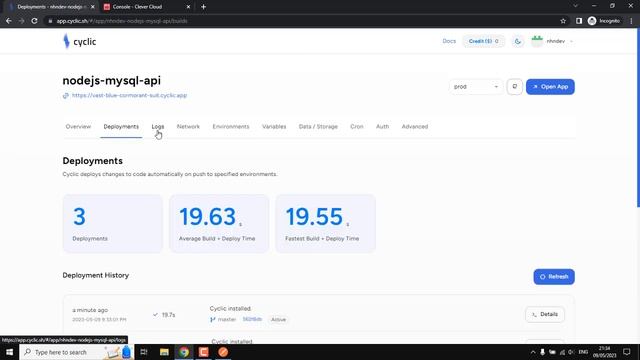640x360 pixels.
Task: Select the Advanced tab
Action: [x=415, y=127]
